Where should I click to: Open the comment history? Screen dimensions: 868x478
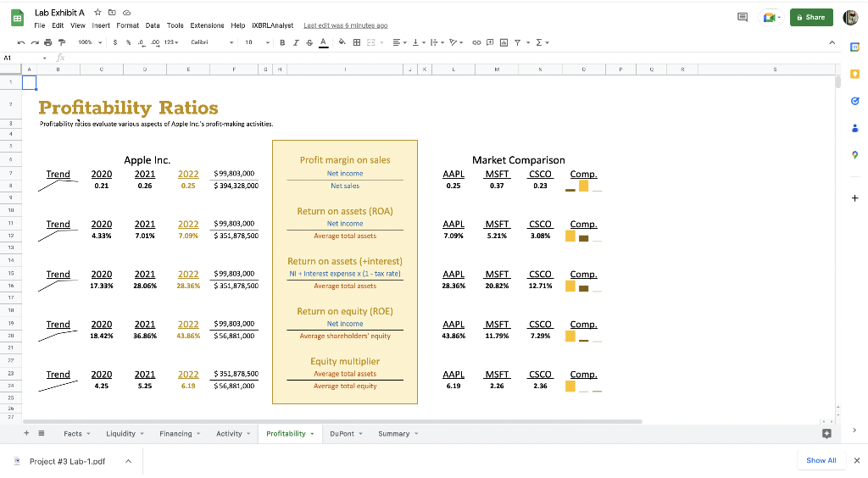click(x=743, y=17)
